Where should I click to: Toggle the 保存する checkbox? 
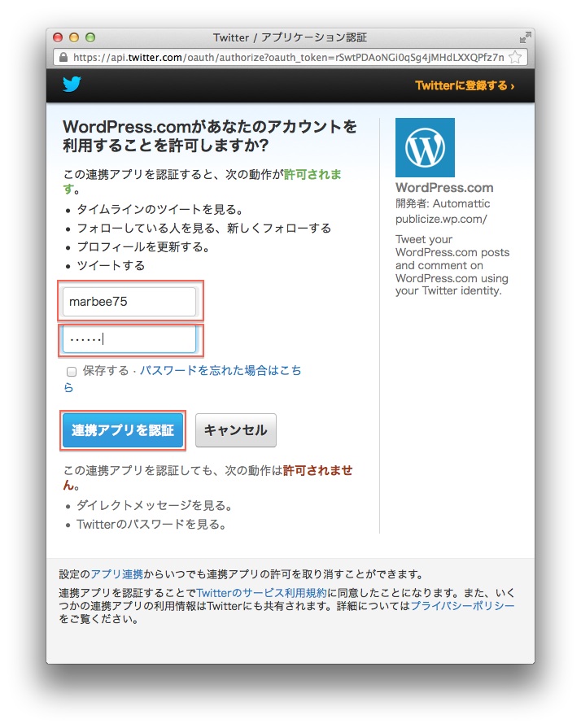tap(72, 372)
